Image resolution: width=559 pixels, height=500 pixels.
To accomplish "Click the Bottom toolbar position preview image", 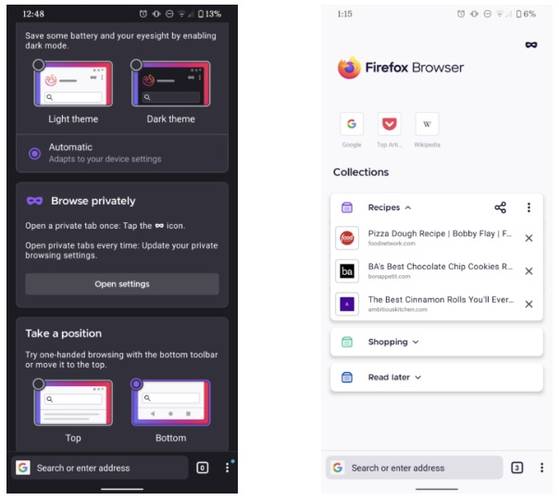I will 171,402.
